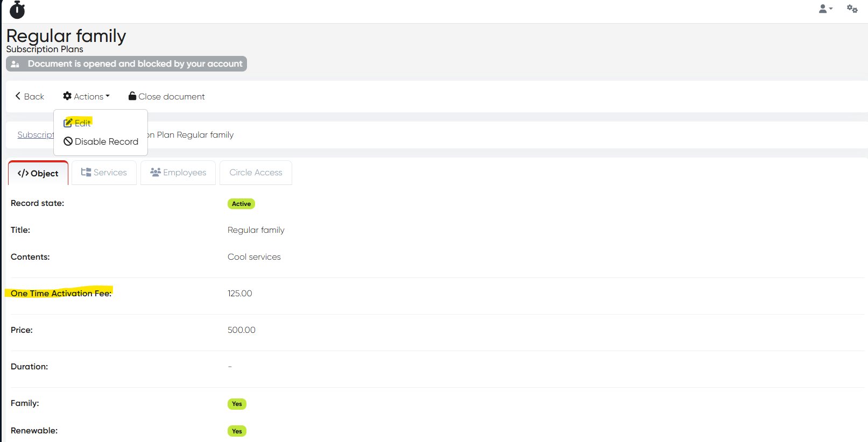
Task: Click the Disable Record ban icon
Action: click(x=68, y=141)
